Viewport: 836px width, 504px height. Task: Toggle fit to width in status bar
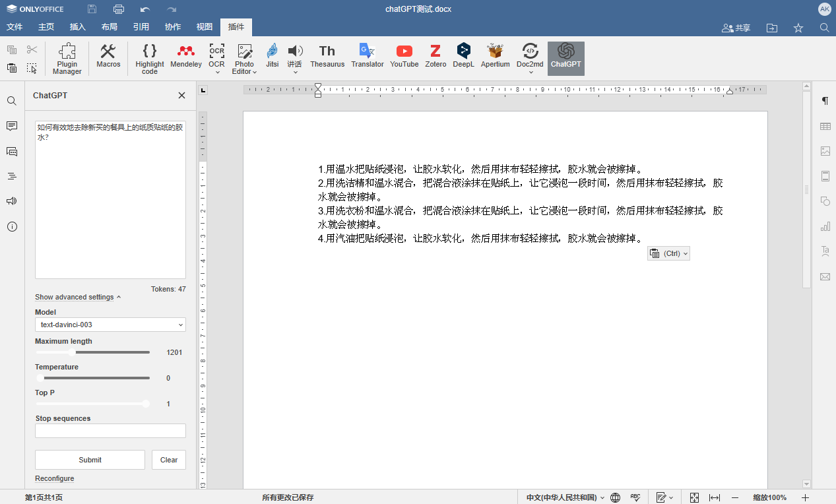click(714, 497)
